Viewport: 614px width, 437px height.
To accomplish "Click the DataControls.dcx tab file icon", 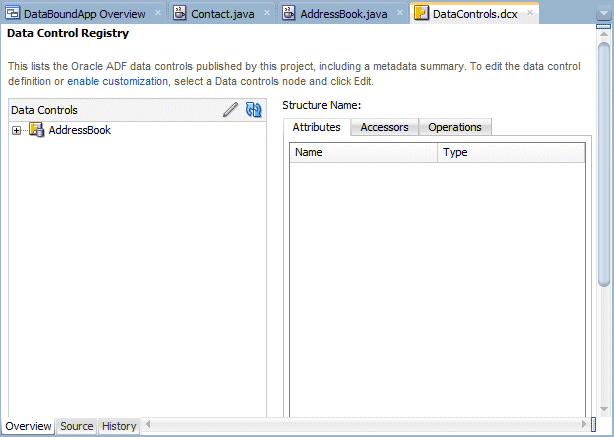I will (421, 13).
